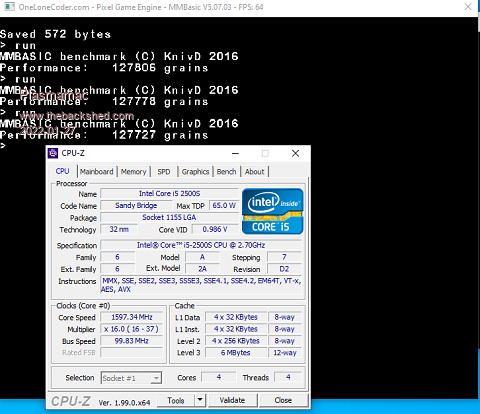Click the Close button in CPU-Z
480x414 pixels.
(283, 400)
